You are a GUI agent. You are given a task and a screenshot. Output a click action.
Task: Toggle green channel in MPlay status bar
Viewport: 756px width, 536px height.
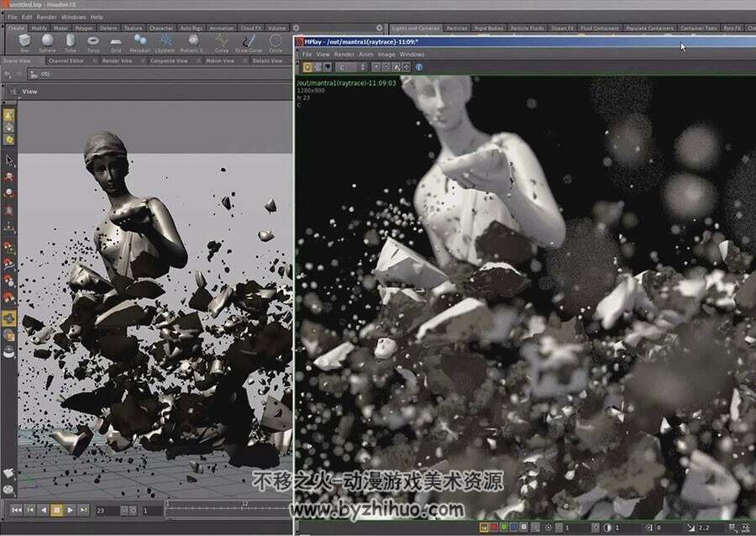504,528
